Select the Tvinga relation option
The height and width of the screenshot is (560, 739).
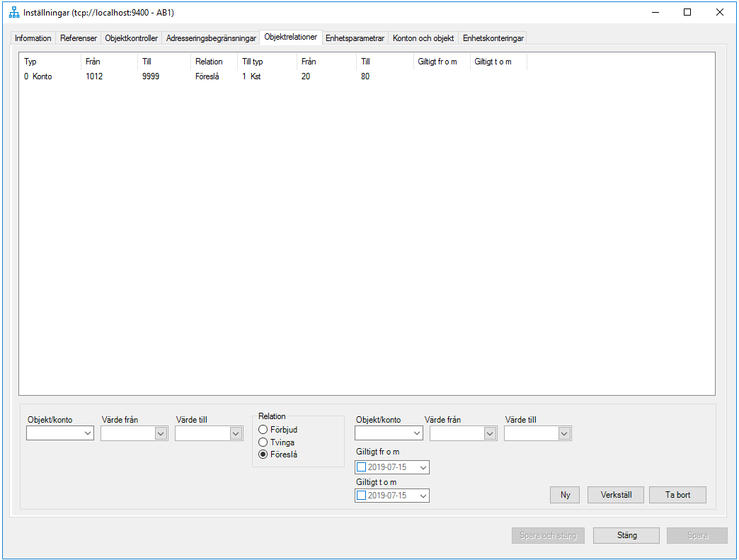[x=263, y=442]
